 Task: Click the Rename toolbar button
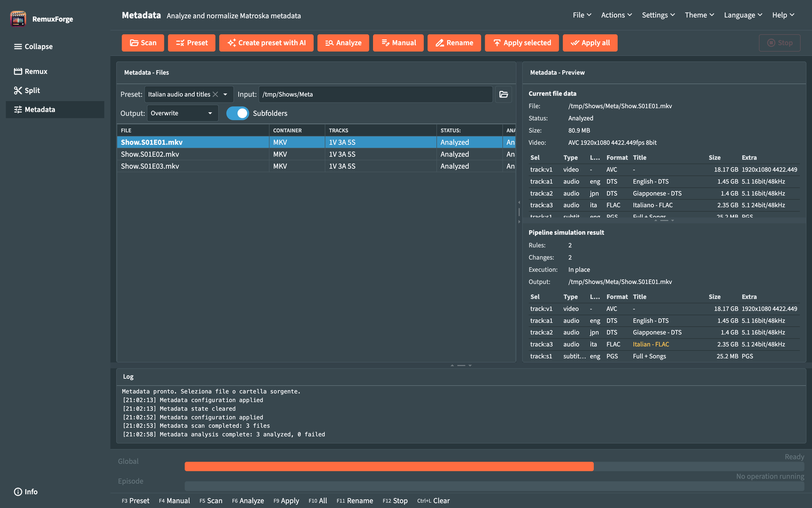click(454, 43)
